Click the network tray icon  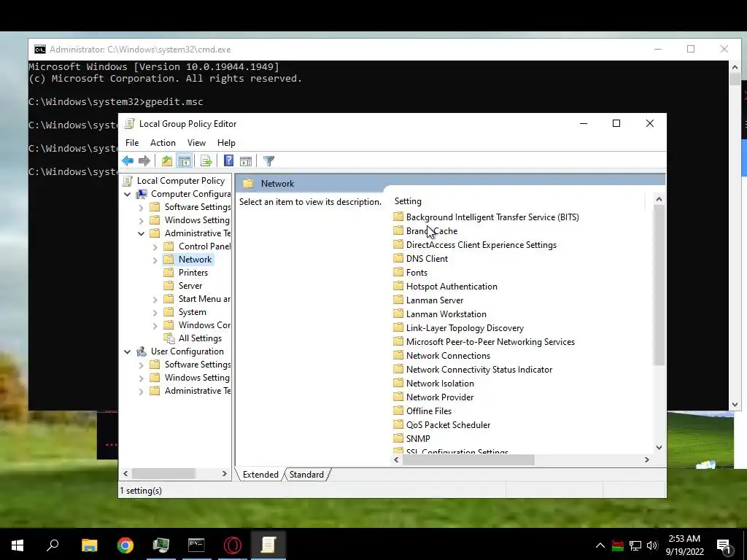click(x=635, y=545)
